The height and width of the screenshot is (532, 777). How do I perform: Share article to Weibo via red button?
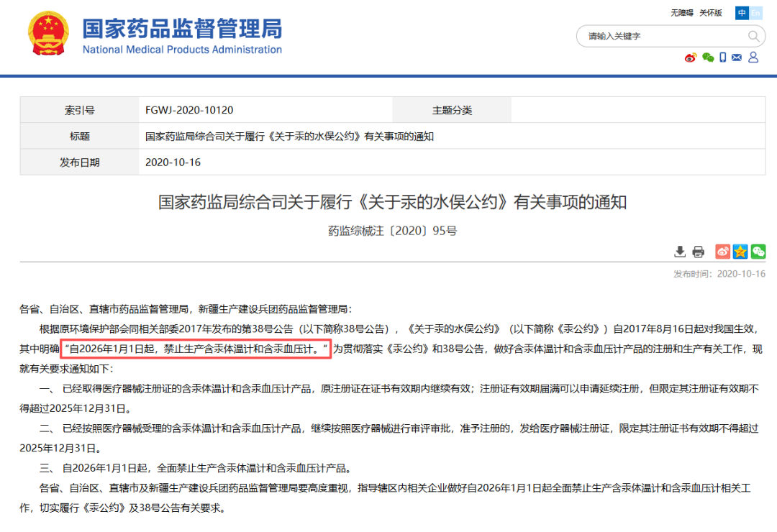[x=722, y=252]
